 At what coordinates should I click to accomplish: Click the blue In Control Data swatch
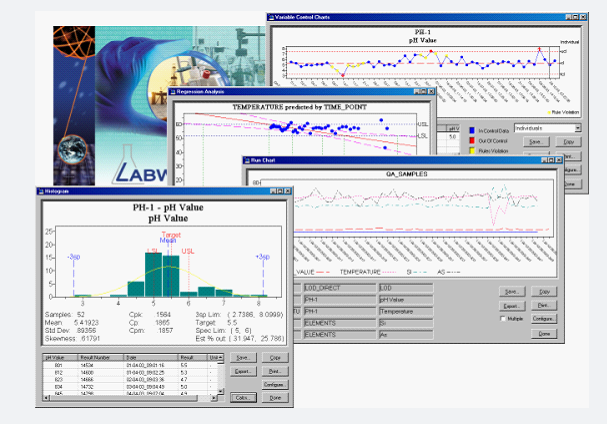coord(472,130)
